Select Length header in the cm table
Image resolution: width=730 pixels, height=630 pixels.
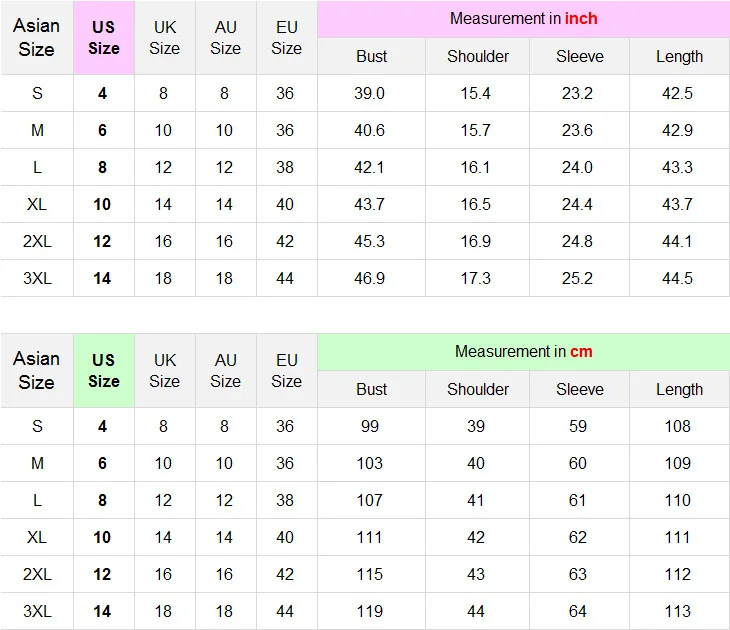pos(679,389)
